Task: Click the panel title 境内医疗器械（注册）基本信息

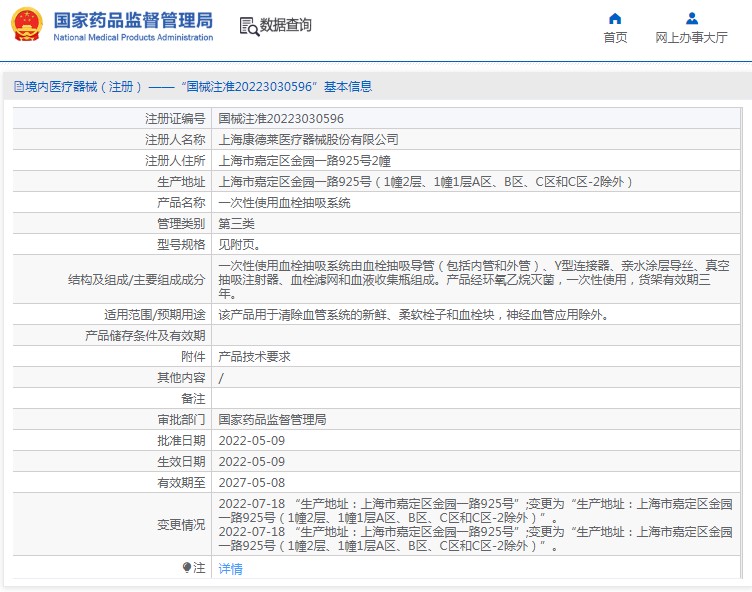Action: [x=193, y=87]
